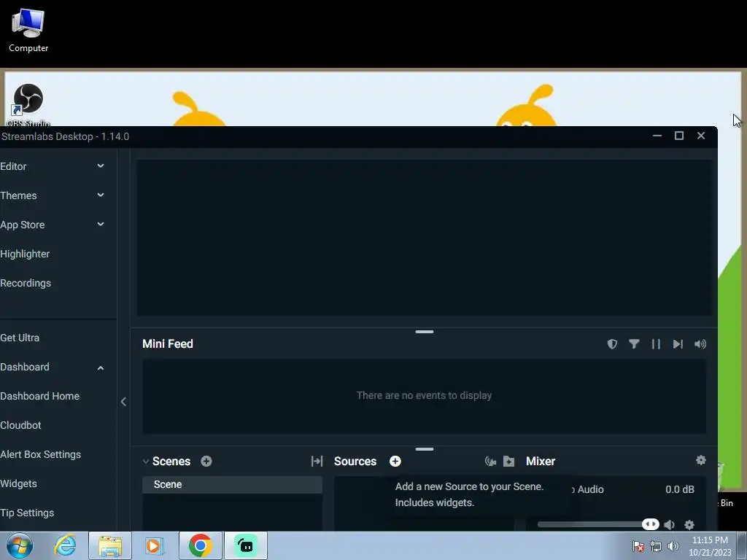Skip to next alert in Mini Feed
747x560 pixels.
(x=678, y=344)
